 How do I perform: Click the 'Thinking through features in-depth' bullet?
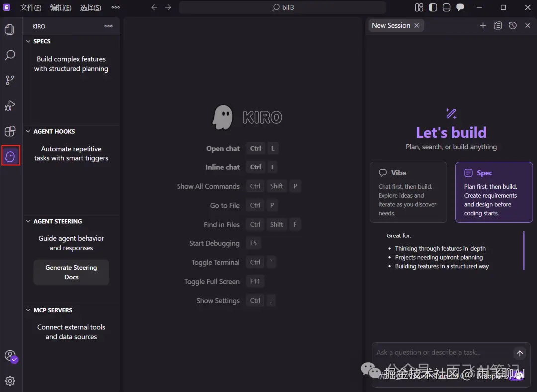(x=440, y=249)
